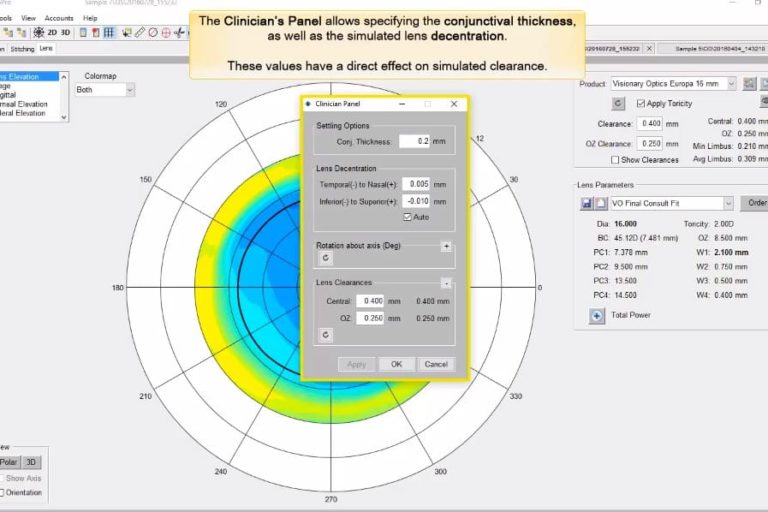This screenshot has height=512, width=768.
Task: Click the plus icon beside Total Power
Action: (x=597, y=316)
